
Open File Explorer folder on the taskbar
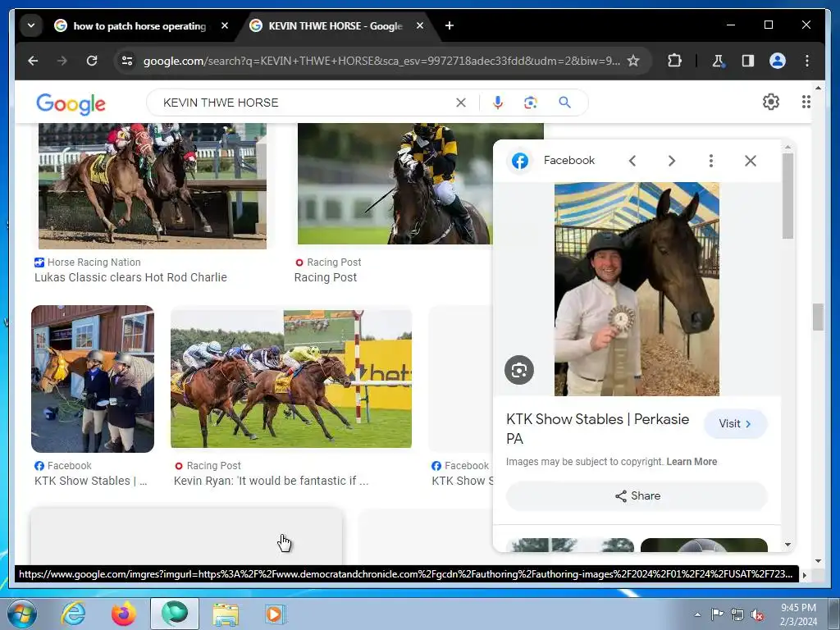(226, 614)
